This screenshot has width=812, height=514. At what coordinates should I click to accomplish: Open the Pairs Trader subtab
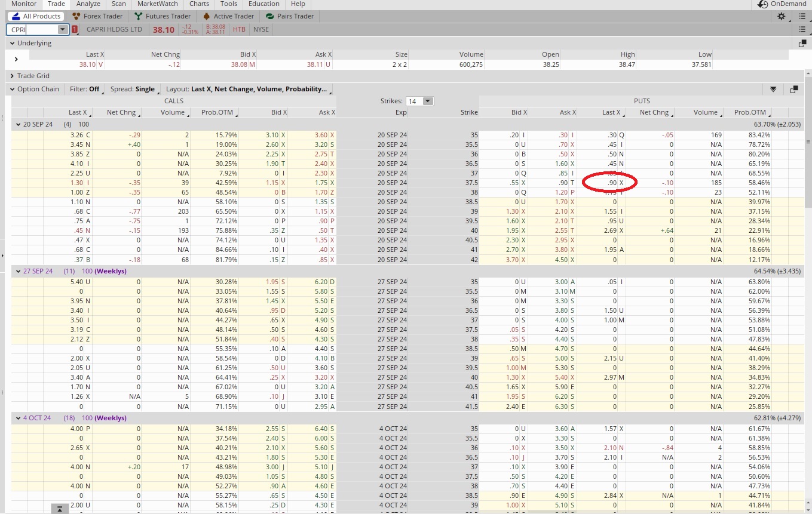coord(290,16)
